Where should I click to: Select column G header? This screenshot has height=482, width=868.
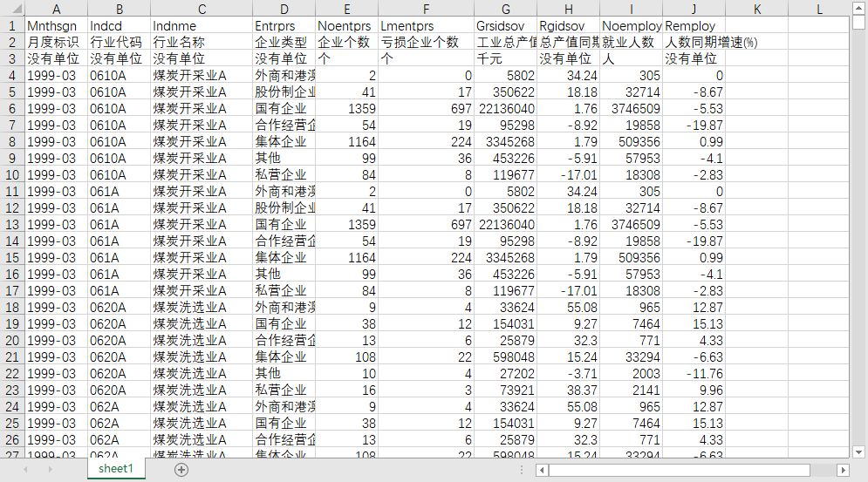coord(505,9)
